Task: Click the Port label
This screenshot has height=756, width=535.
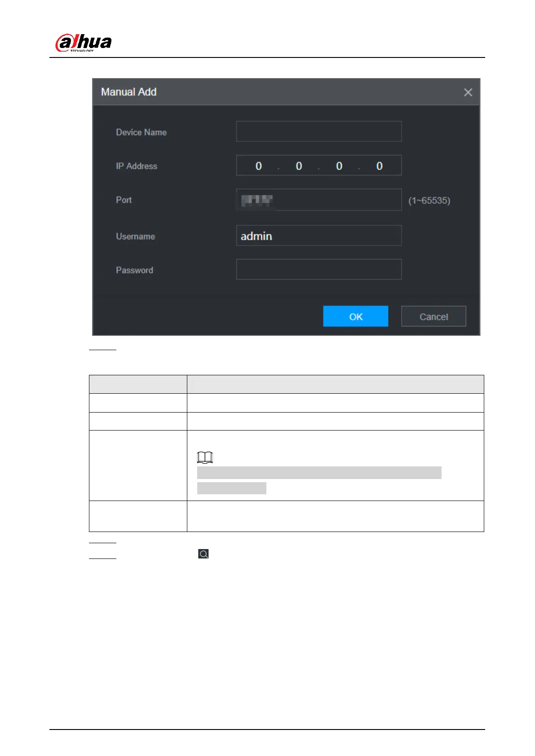Action: coord(124,200)
